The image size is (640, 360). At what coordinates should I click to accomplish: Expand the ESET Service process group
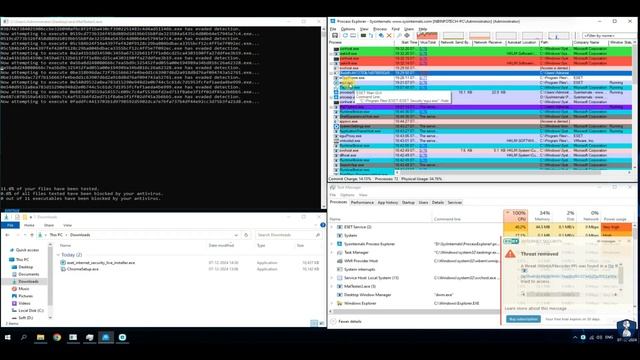pos(332,227)
